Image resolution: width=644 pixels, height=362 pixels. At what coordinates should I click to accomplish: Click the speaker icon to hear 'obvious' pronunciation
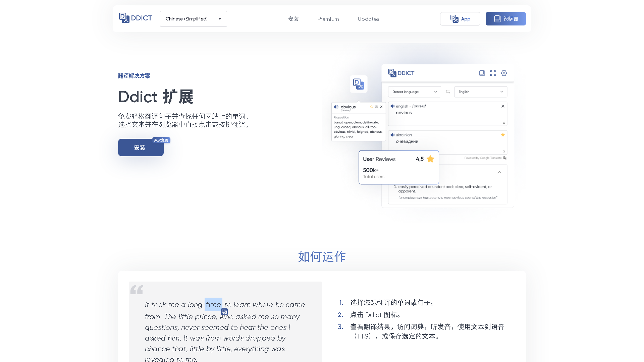tap(336, 107)
